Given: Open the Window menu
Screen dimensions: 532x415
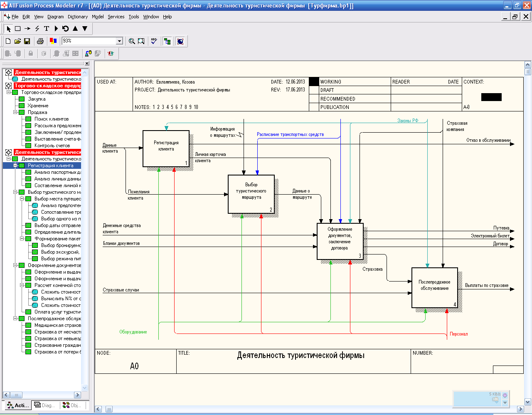Looking at the screenshot, I should (151, 17).
